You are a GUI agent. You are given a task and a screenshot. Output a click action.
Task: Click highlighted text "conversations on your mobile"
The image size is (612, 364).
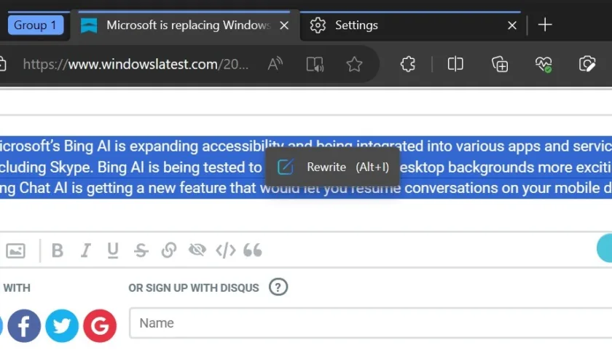click(499, 188)
